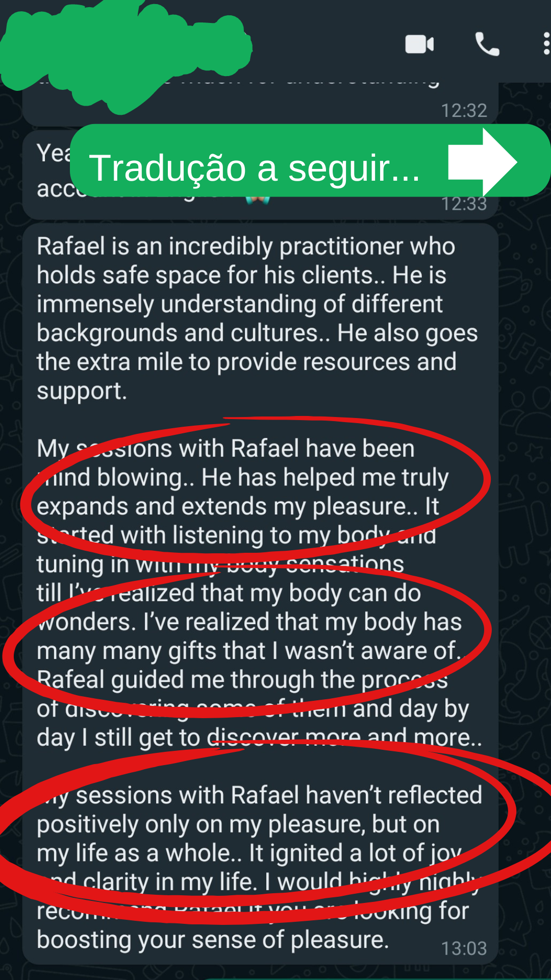This screenshot has height=980, width=551.
Task: Click the "boosting your sense of pleasure." line
Action: click(212, 940)
